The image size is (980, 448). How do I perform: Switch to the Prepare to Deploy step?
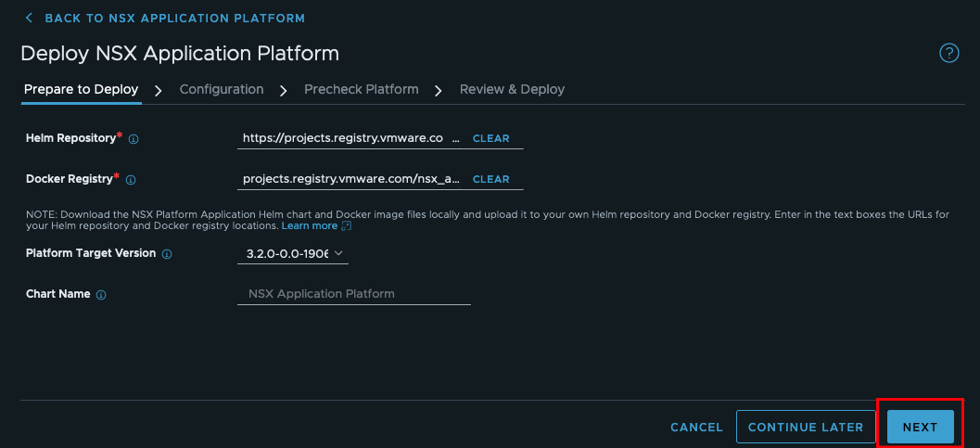point(82,89)
